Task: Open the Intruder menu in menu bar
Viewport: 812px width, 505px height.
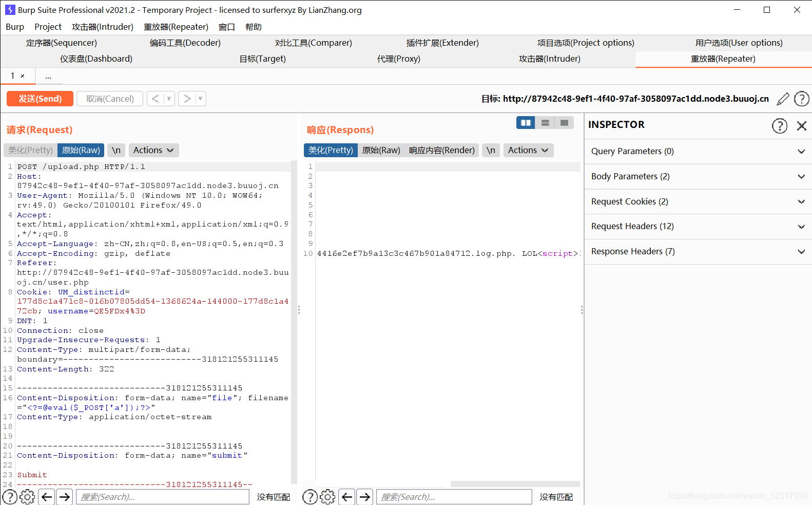Action: pyautogui.click(x=103, y=27)
